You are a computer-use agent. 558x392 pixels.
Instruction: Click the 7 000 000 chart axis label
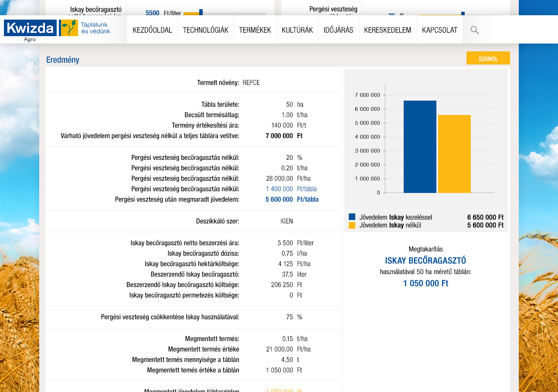367,95
